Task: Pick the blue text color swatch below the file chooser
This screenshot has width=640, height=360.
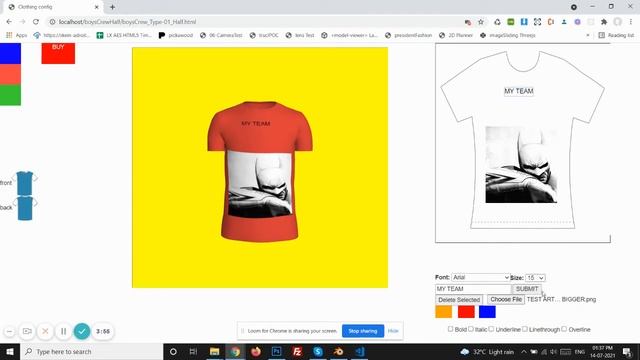Action: coord(487,312)
